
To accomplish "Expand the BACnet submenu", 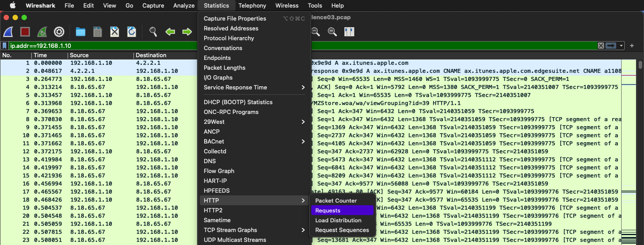I will point(254,142).
